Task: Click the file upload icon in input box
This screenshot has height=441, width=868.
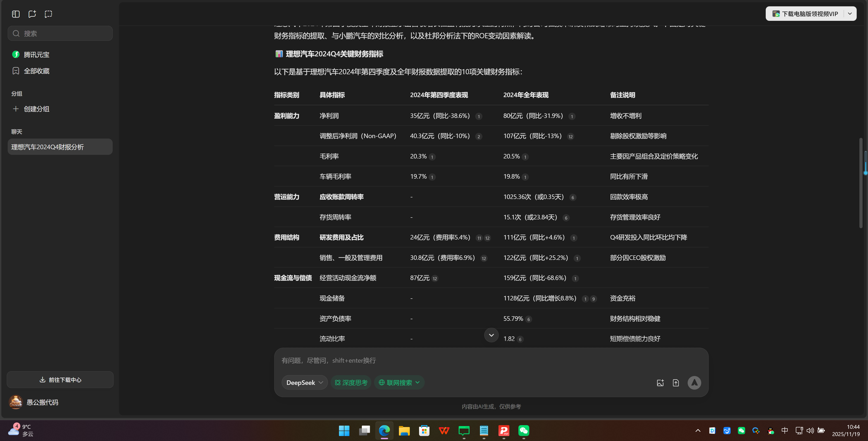Action: click(676, 383)
